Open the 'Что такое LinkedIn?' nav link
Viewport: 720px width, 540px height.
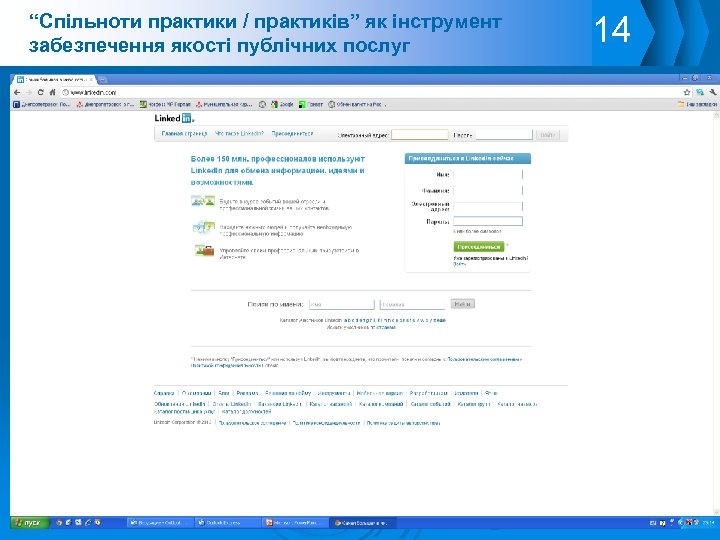coord(239,134)
